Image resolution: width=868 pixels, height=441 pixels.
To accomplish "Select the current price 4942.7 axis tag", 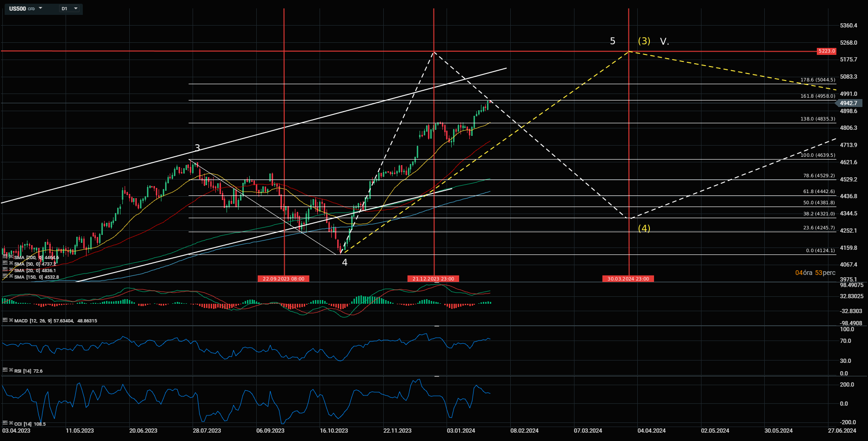I will [849, 103].
